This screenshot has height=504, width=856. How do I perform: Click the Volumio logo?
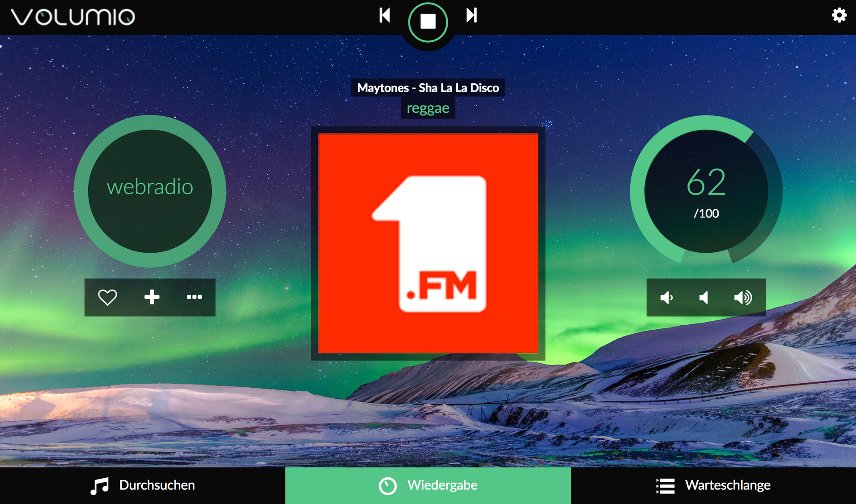click(x=73, y=17)
